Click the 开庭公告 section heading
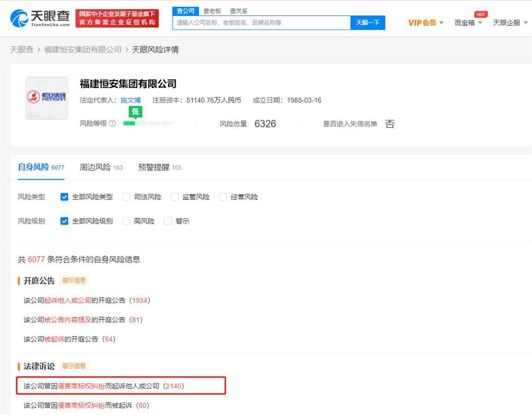The image size is (532, 415). point(39,281)
